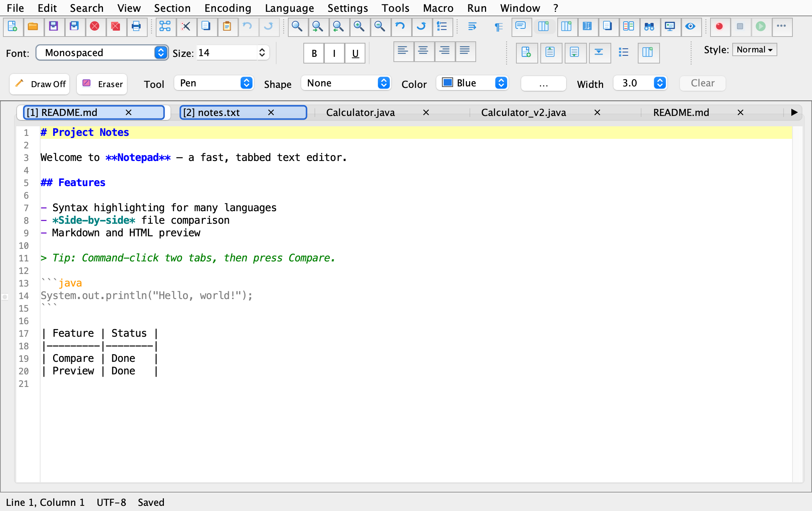The width and height of the screenshot is (812, 511).
Task: Open the Style dropdown set to Normal
Action: 754,49
